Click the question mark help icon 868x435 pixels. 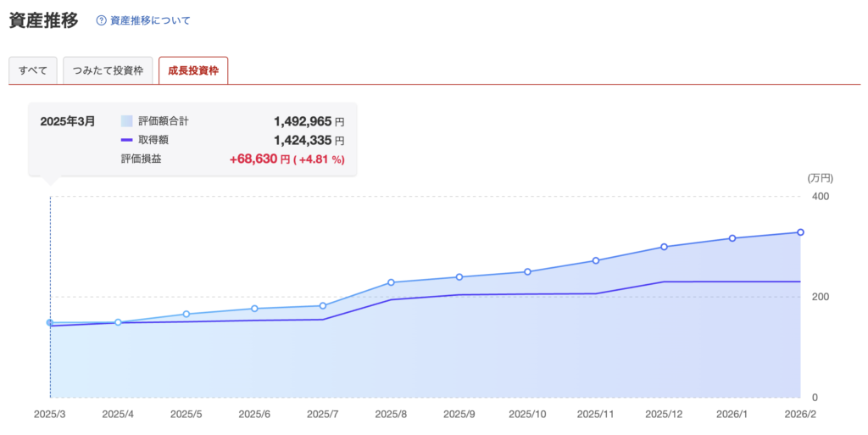[x=102, y=20]
